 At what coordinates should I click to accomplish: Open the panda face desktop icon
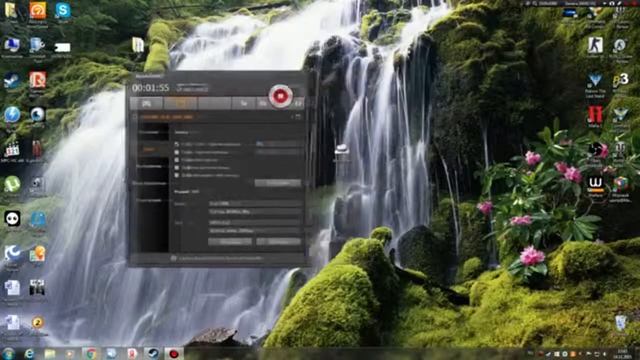coord(12,219)
